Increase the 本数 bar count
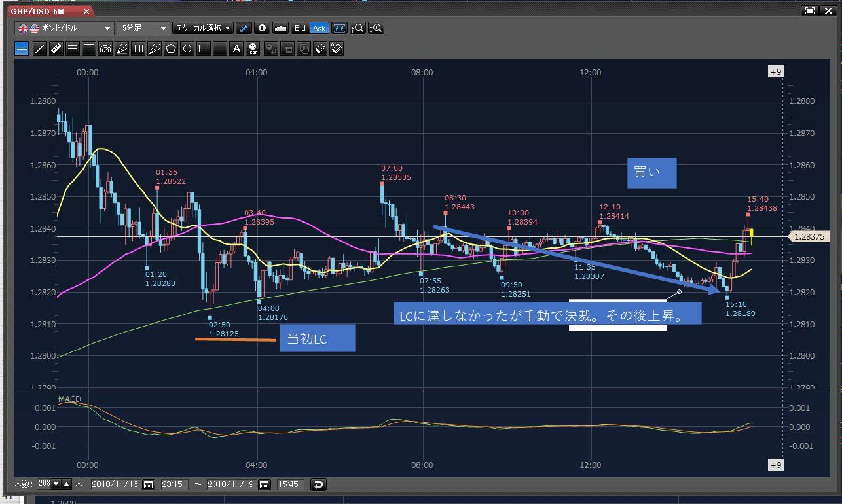The image size is (842, 504). (67, 484)
